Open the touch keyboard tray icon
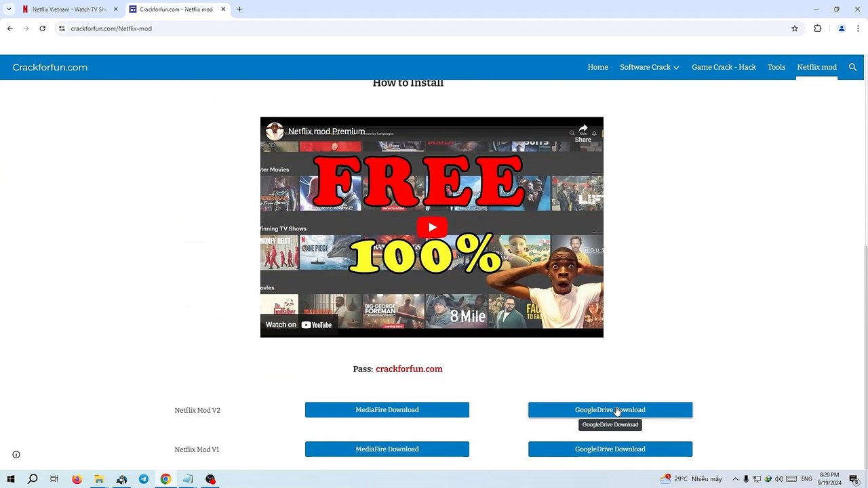Screen dimensions: 868x488 pos(790,479)
